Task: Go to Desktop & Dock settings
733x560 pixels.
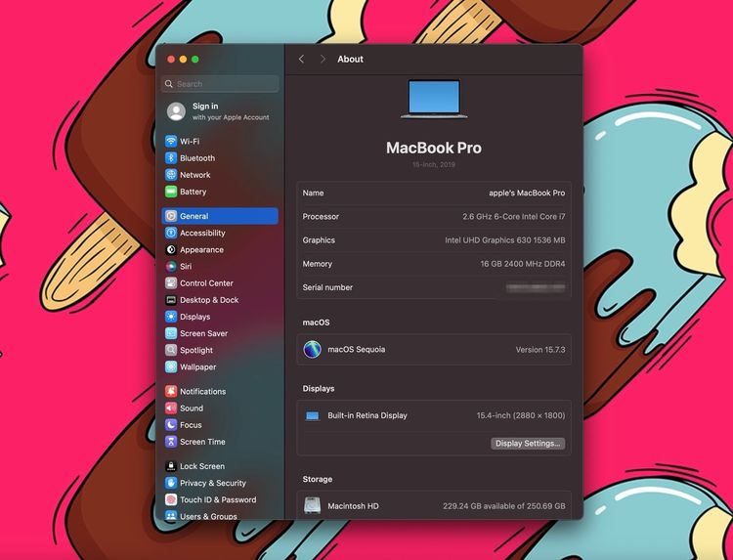Action: pyautogui.click(x=208, y=300)
